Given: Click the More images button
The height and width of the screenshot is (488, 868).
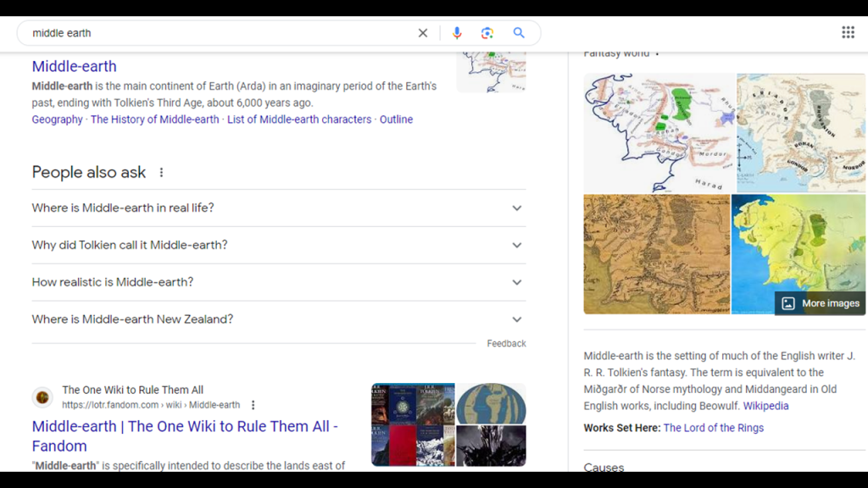Looking at the screenshot, I should 820,303.
